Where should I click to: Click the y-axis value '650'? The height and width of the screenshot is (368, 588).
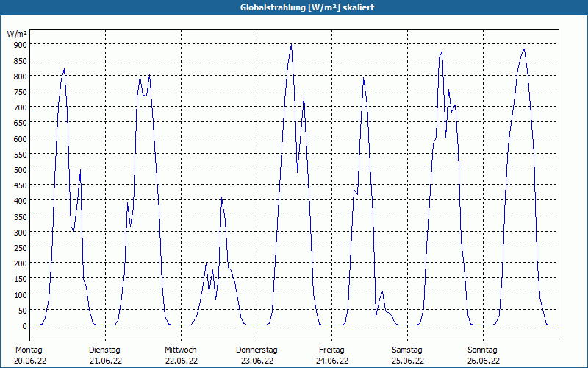[x=21, y=123]
